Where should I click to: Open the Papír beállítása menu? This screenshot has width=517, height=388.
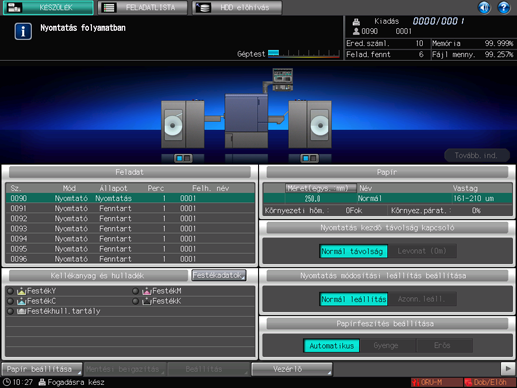[42, 369]
